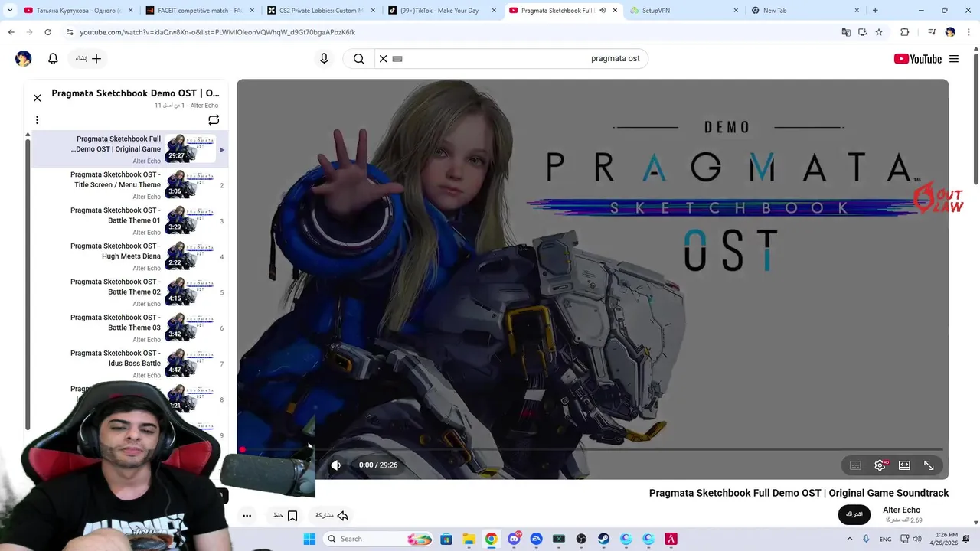Open Steam from the taskbar

click(604, 540)
